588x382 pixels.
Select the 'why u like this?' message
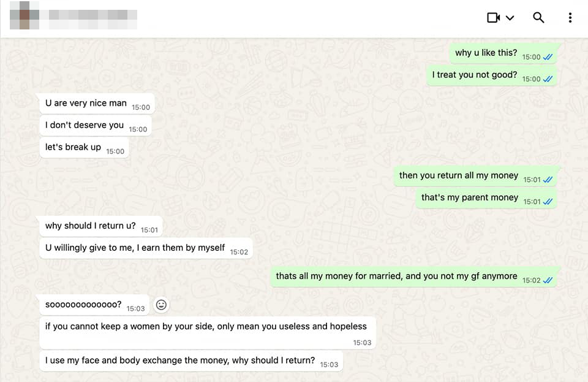tap(503, 54)
